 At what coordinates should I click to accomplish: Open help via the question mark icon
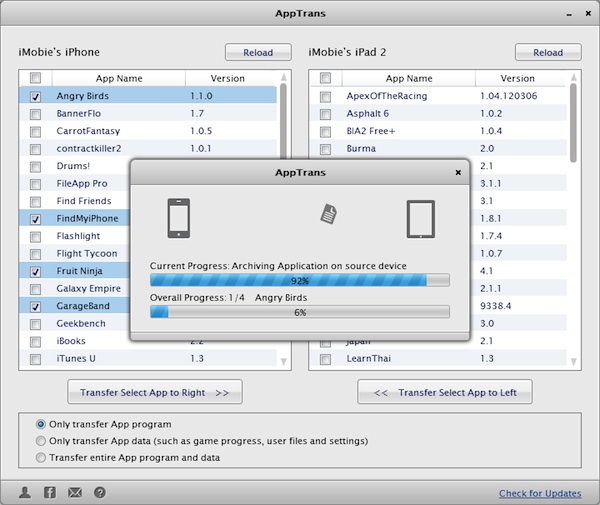[100, 492]
